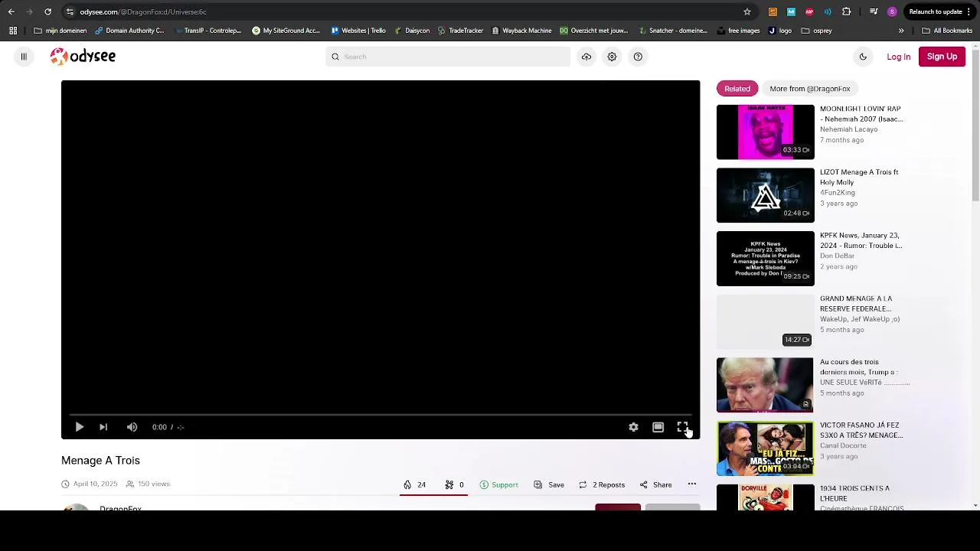Viewport: 980px width, 551px height.
Task: Open the My SiteGround Acc bookmark
Action: tap(286, 31)
